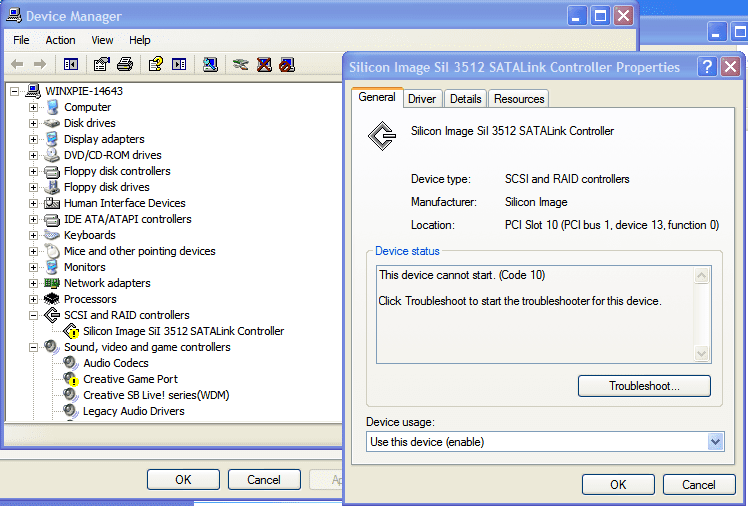
Task: Select the DVD/CD-ROM drives category icon
Action: pyautogui.click(x=52, y=155)
